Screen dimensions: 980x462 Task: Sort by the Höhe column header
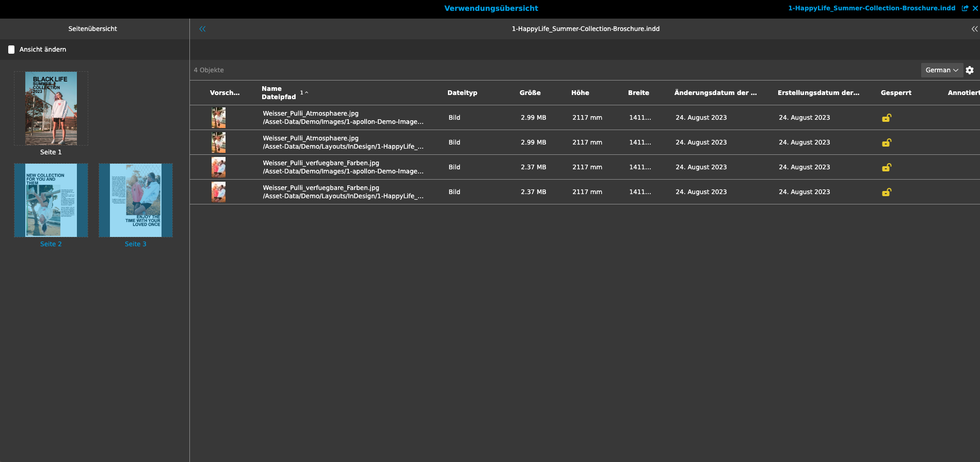coord(580,93)
